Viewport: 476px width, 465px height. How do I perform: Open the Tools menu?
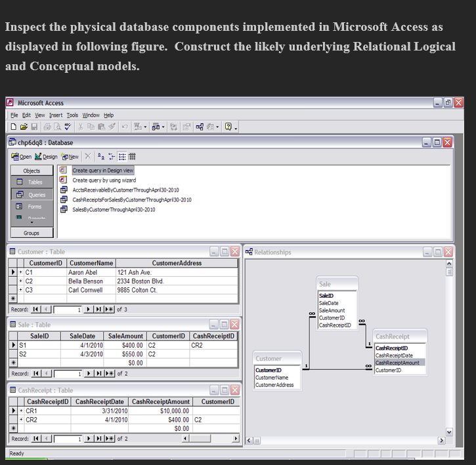click(x=72, y=115)
